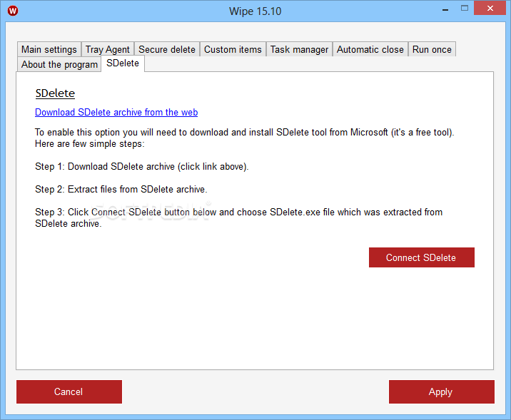This screenshot has width=511, height=420.
Task: Cancel the settings dialog
Action: [x=69, y=391]
